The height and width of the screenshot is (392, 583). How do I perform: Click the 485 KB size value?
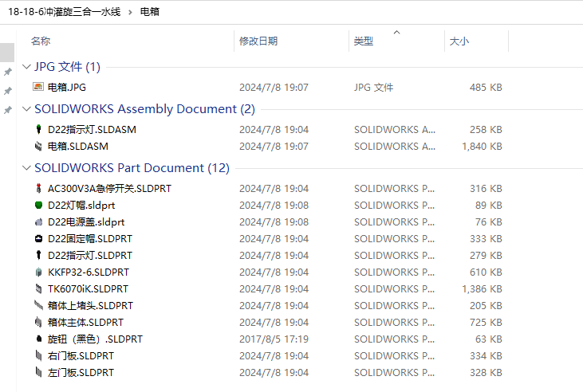click(486, 87)
